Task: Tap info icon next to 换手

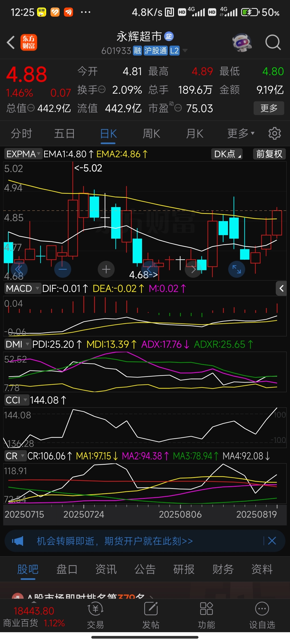Action: point(102,89)
